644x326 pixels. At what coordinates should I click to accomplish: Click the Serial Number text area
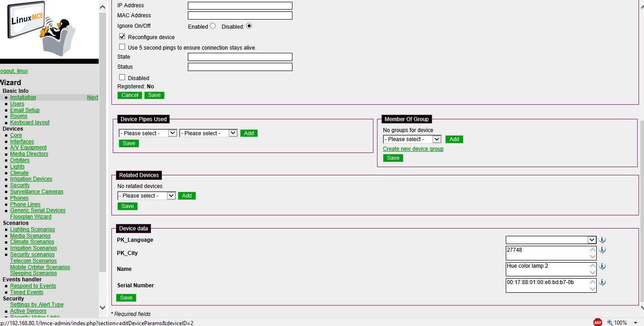click(x=551, y=285)
